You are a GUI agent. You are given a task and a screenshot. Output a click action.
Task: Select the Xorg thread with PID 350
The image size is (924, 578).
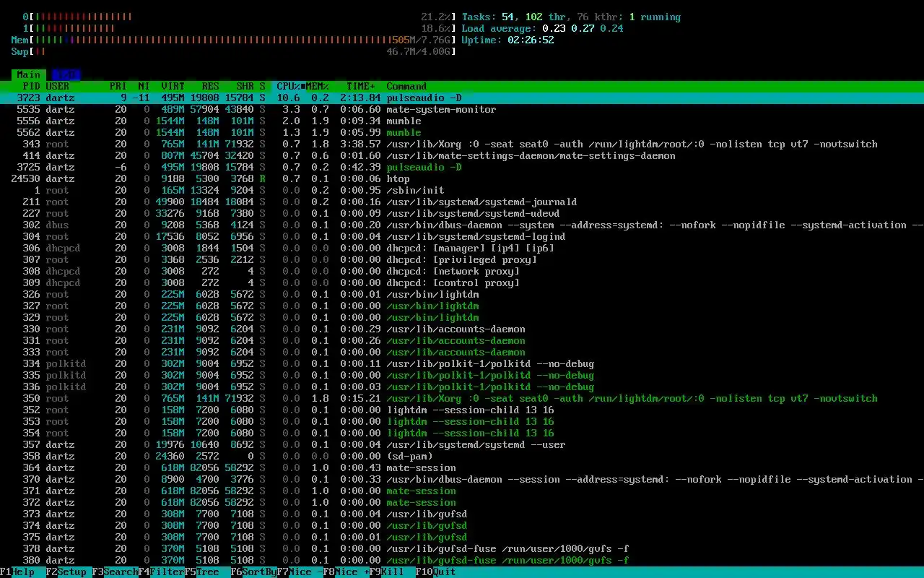tap(462, 398)
